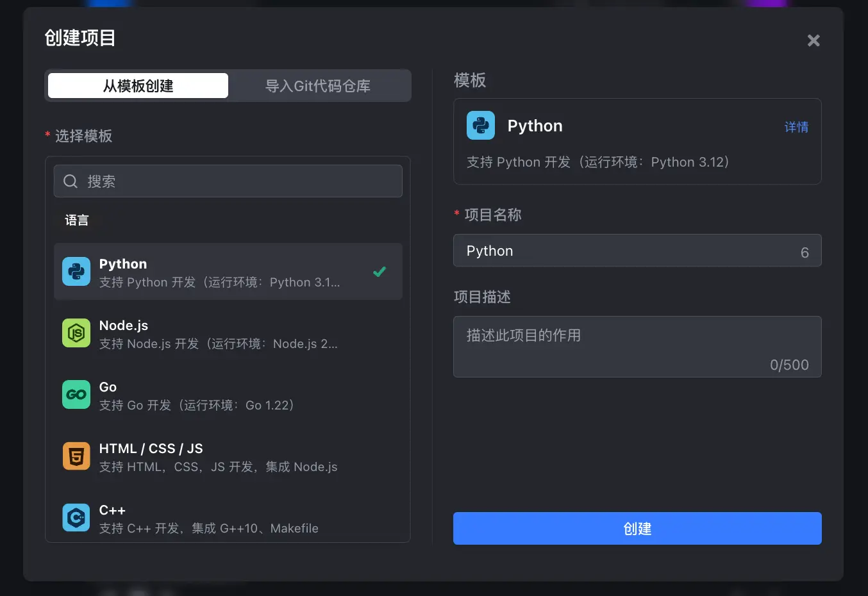Screen dimensions: 868x596
Task: Click the 项目描述 text area
Action: pyautogui.click(x=637, y=347)
